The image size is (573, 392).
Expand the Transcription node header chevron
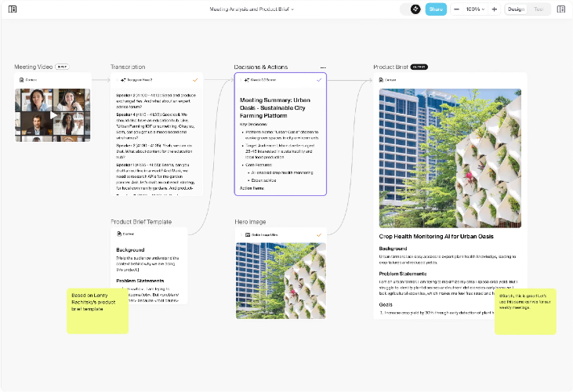pyautogui.click(x=117, y=80)
